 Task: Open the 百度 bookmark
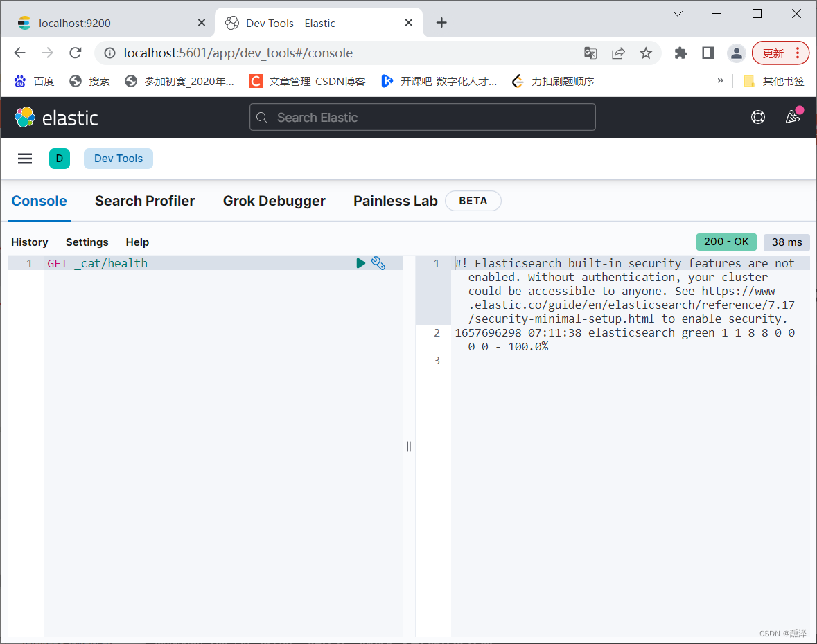pyautogui.click(x=35, y=81)
